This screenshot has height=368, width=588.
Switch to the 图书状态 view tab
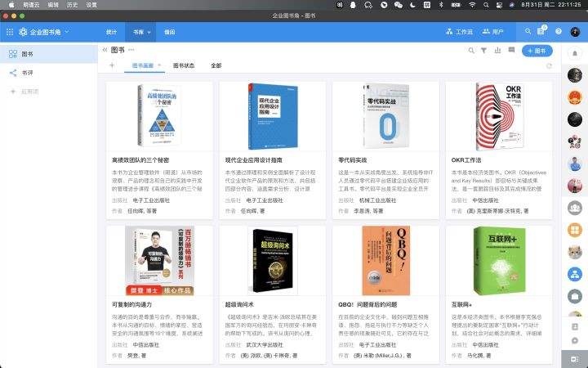pos(184,65)
